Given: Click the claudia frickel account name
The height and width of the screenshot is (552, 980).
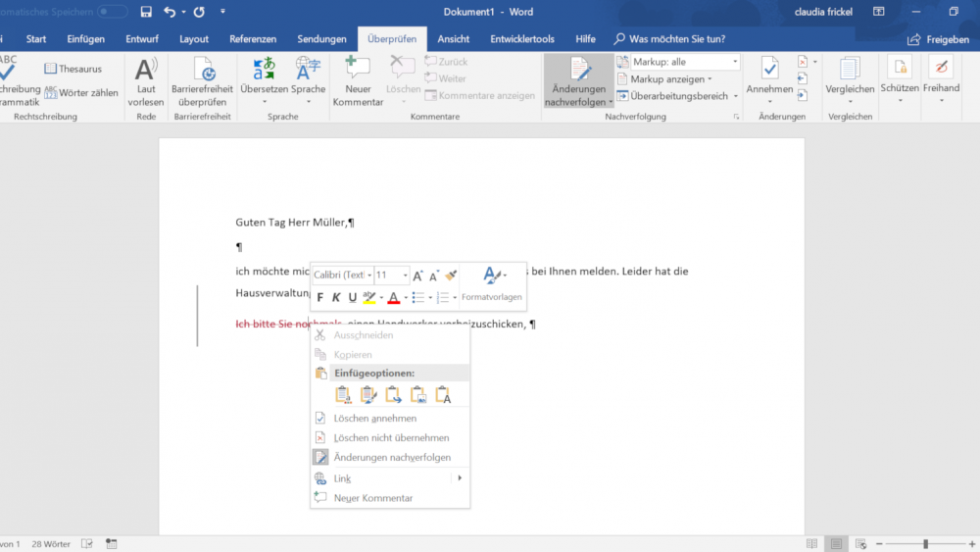Looking at the screenshot, I should 823,12.
